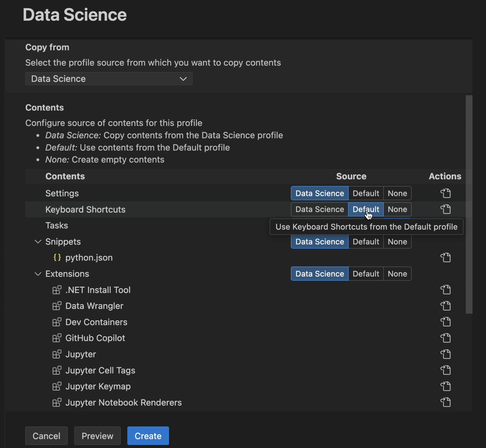Select Dev Containers extension entry
486x448 pixels.
(96, 322)
